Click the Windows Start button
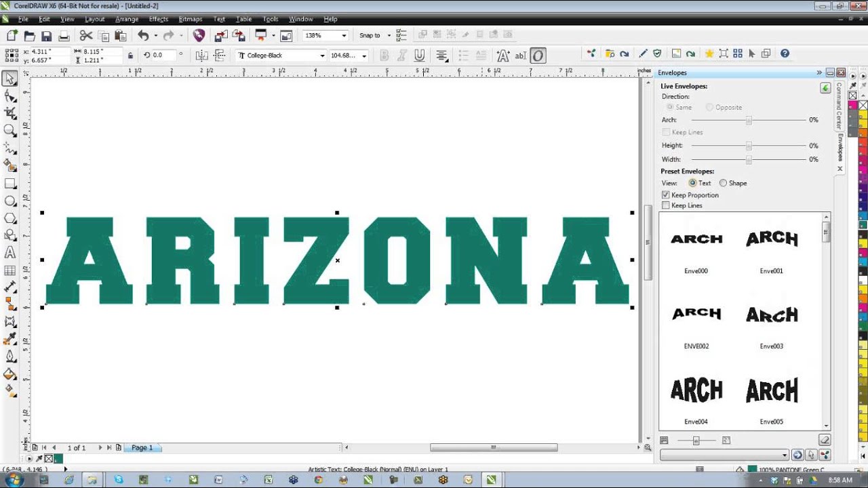This screenshot has height=488, width=868. (x=13, y=480)
